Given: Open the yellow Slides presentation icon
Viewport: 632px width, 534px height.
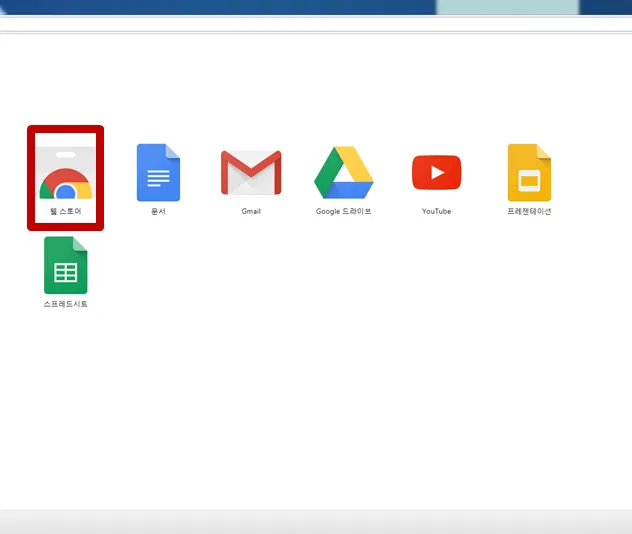Looking at the screenshot, I should pos(529,172).
